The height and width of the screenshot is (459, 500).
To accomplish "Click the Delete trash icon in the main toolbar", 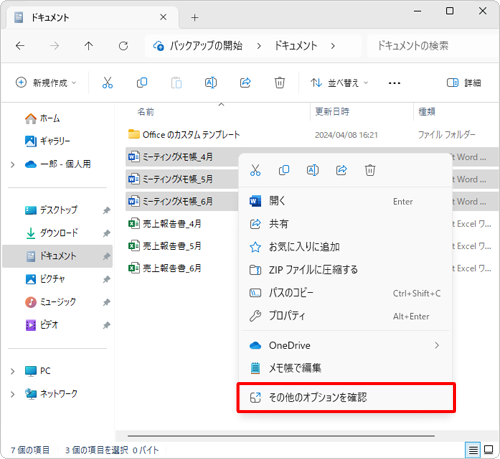I will (x=279, y=82).
